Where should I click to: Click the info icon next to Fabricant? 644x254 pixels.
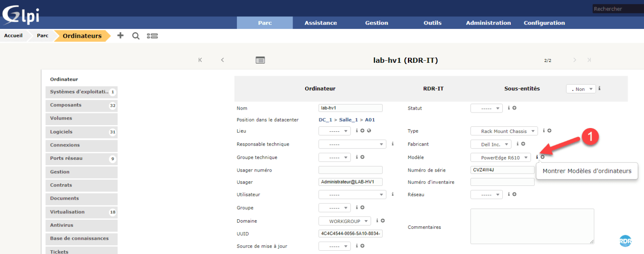pyautogui.click(x=518, y=144)
